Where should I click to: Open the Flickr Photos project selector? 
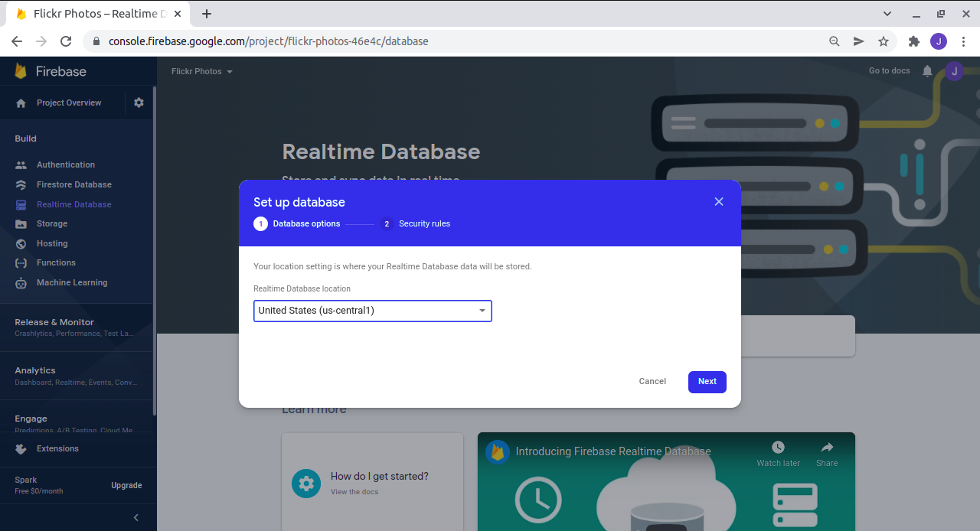click(202, 71)
